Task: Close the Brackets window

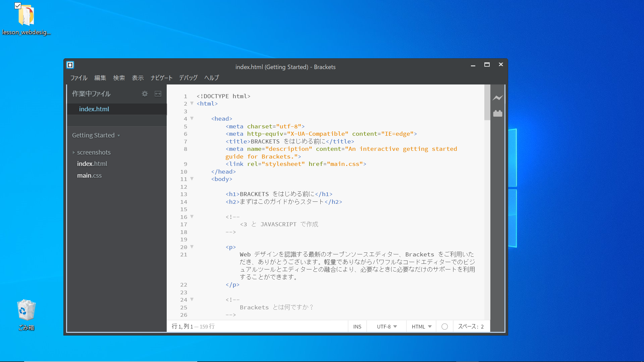Action: tap(501, 65)
